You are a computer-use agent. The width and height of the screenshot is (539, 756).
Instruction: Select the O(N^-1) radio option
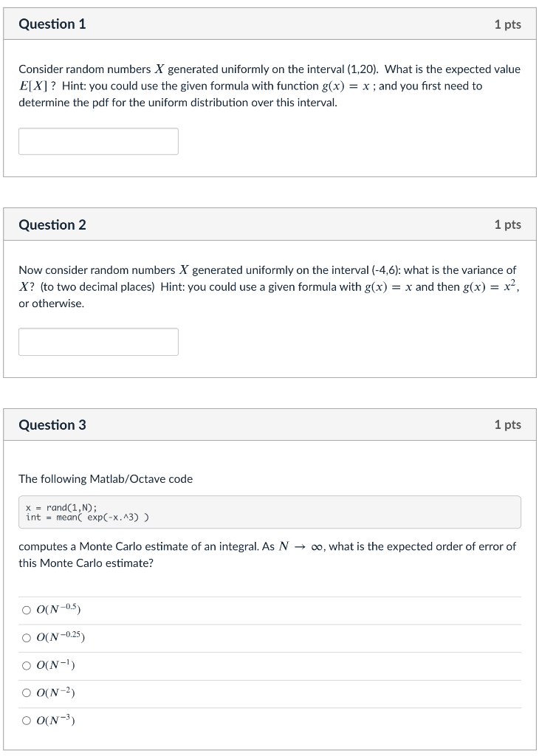click(x=26, y=665)
